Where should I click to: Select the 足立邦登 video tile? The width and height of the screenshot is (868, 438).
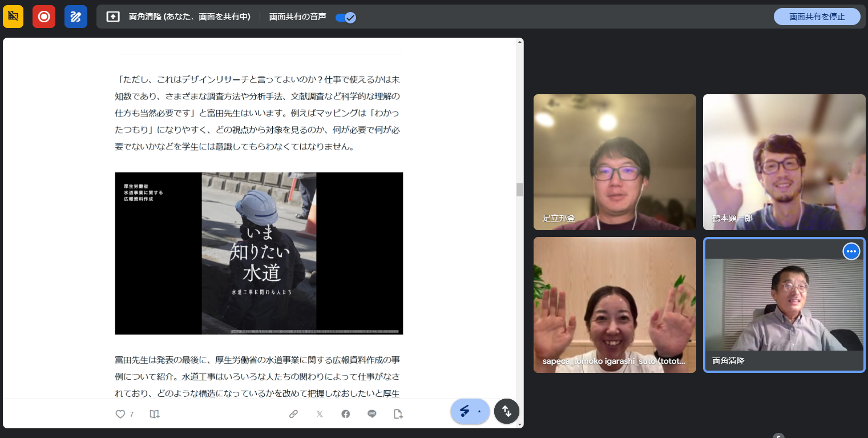pos(615,162)
